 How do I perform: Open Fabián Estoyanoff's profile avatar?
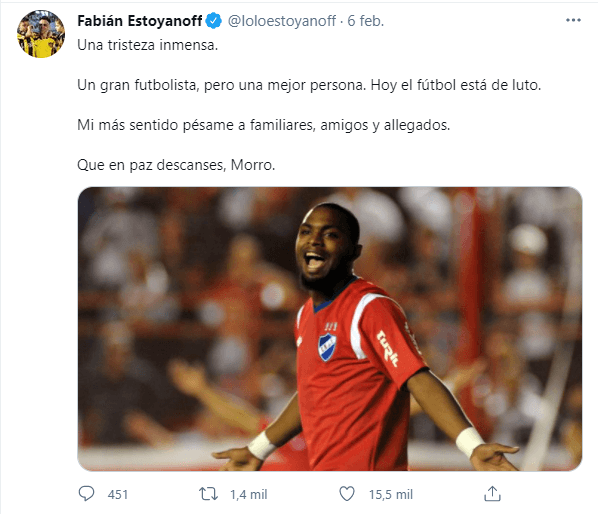41,34
